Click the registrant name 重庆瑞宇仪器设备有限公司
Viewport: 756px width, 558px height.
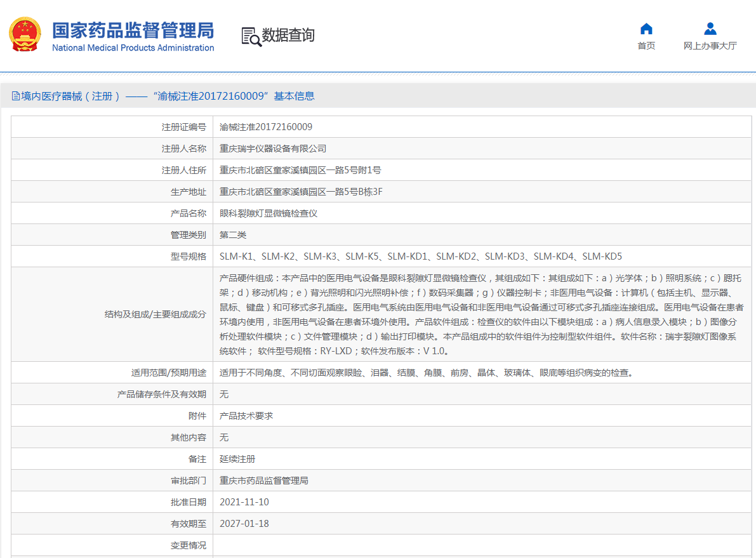pyautogui.click(x=273, y=149)
